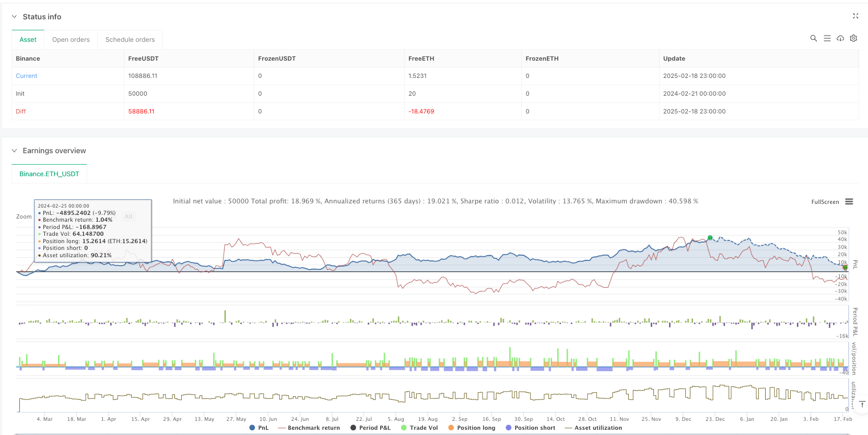Click the cloud download icon
The image size is (868, 435).
pos(840,38)
